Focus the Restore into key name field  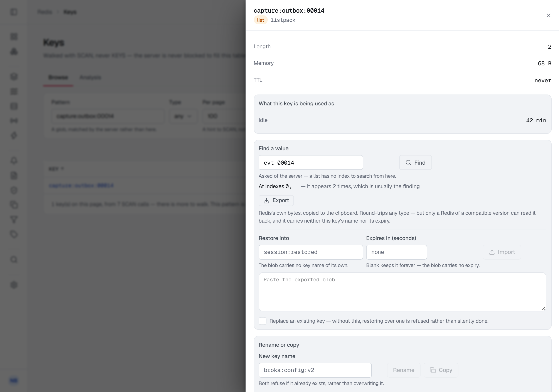[x=311, y=252]
